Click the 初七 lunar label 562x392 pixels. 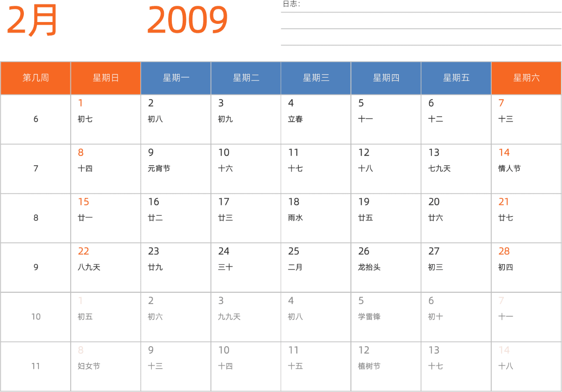85,119
